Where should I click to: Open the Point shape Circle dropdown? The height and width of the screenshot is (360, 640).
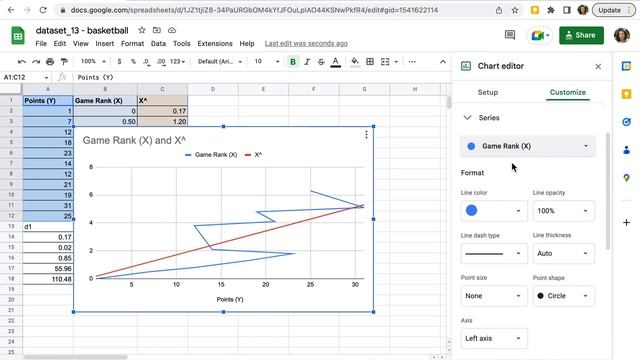tap(563, 296)
